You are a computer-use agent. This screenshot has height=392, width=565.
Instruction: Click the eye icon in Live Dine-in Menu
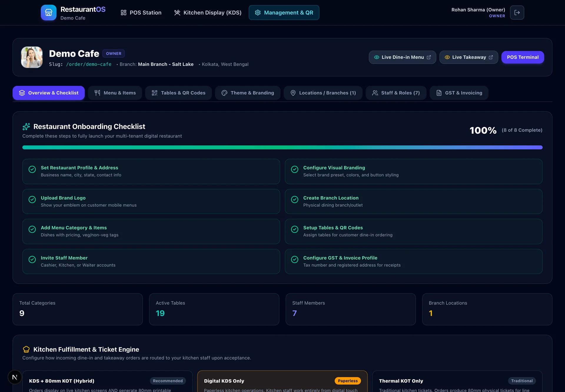point(376,57)
